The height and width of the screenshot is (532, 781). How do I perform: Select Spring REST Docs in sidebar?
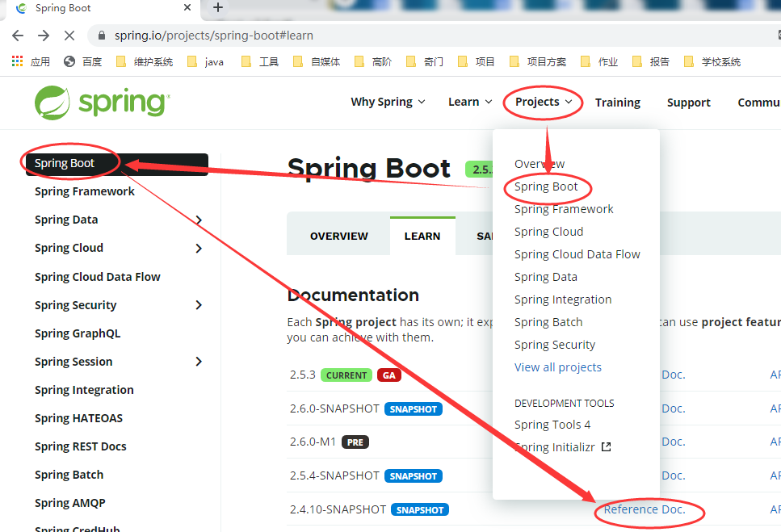(x=81, y=447)
